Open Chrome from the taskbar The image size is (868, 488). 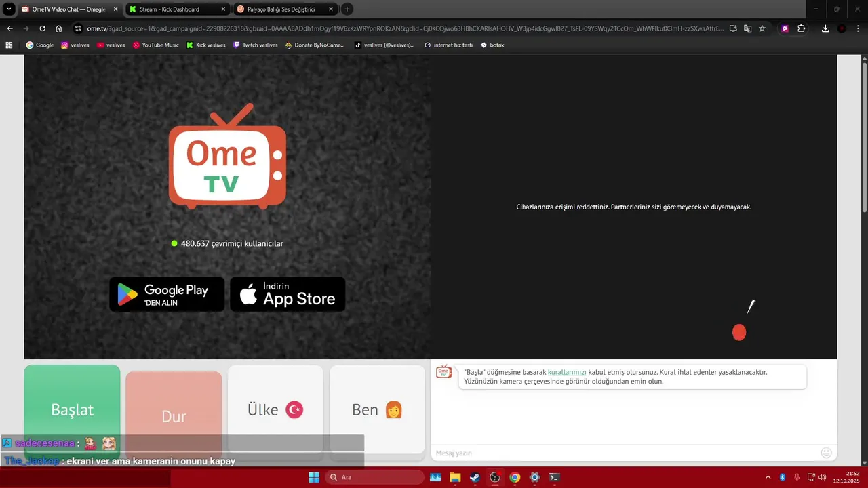[x=515, y=477]
